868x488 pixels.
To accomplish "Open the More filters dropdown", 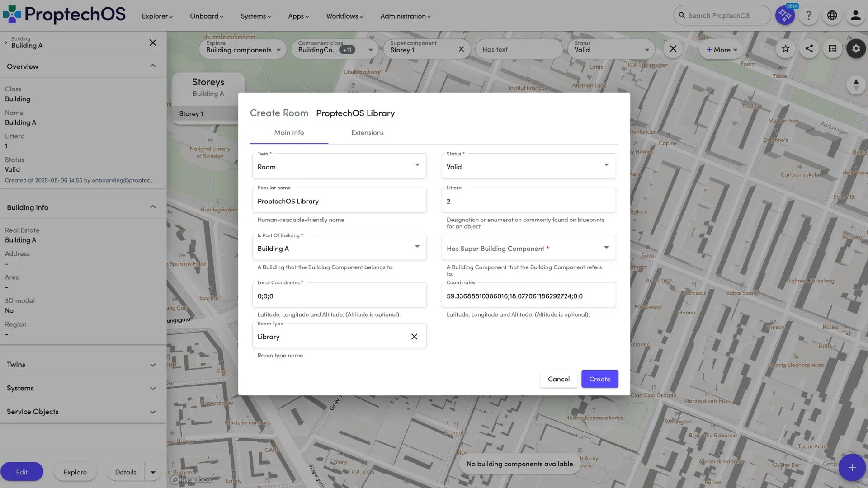I will [722, 50].
